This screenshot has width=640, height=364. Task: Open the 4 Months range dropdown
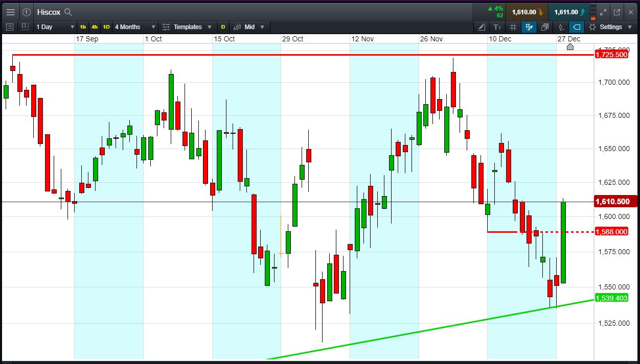click(135, 27)
